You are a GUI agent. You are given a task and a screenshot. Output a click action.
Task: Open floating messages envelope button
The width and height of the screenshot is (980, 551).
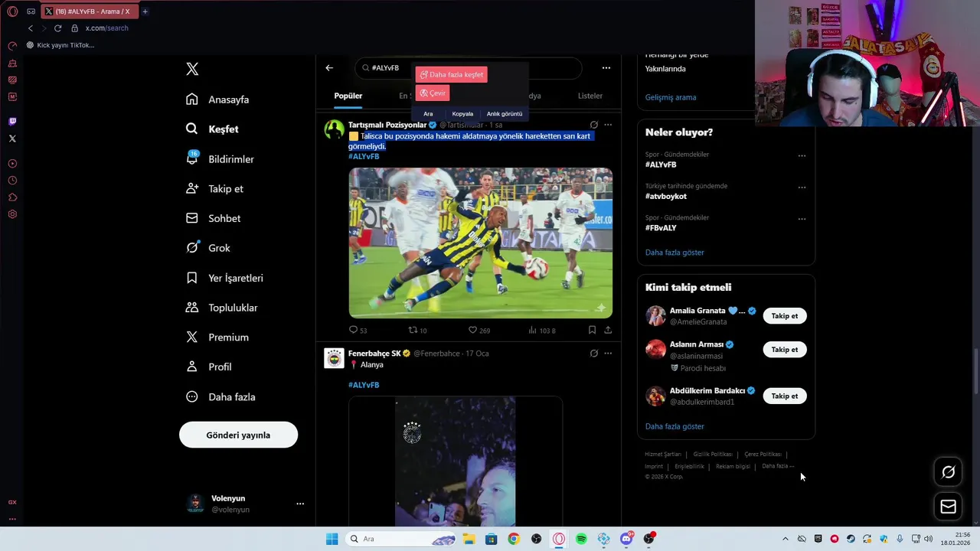point(948,507)
